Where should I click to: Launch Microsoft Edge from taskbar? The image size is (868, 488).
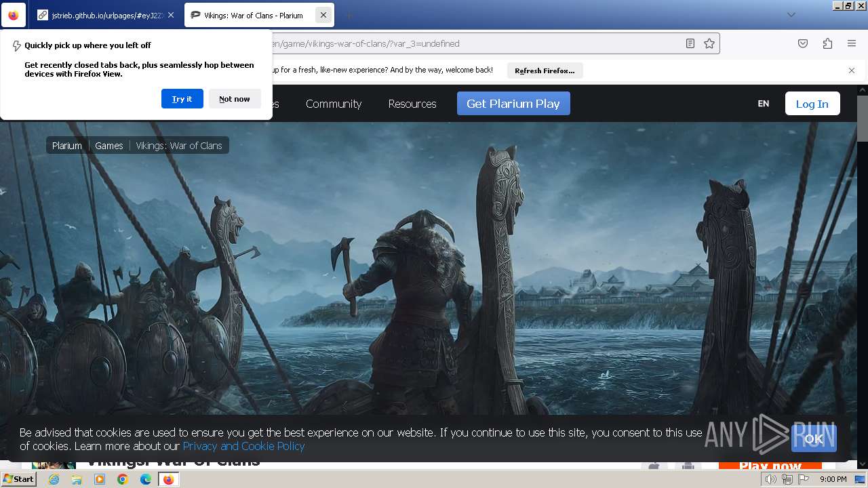pyautogui.click(x=146, y=479)
